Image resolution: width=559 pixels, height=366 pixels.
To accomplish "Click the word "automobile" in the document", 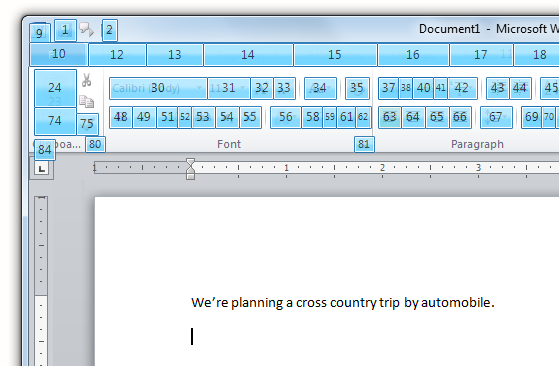I will click(456, 303).
